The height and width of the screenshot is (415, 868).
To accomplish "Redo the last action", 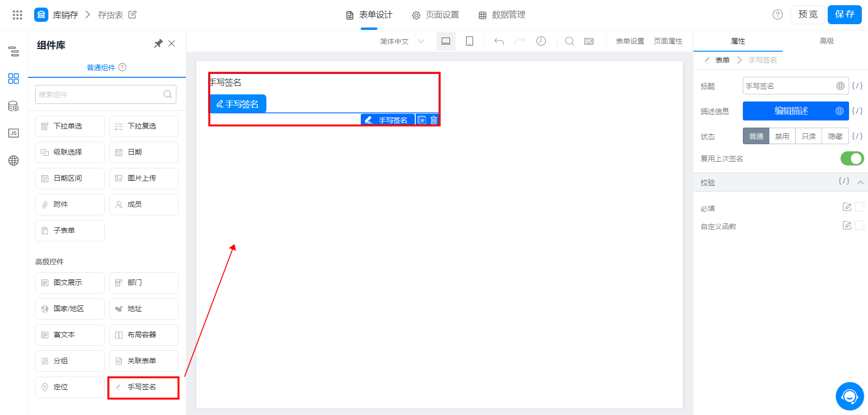I will [520, 41].
